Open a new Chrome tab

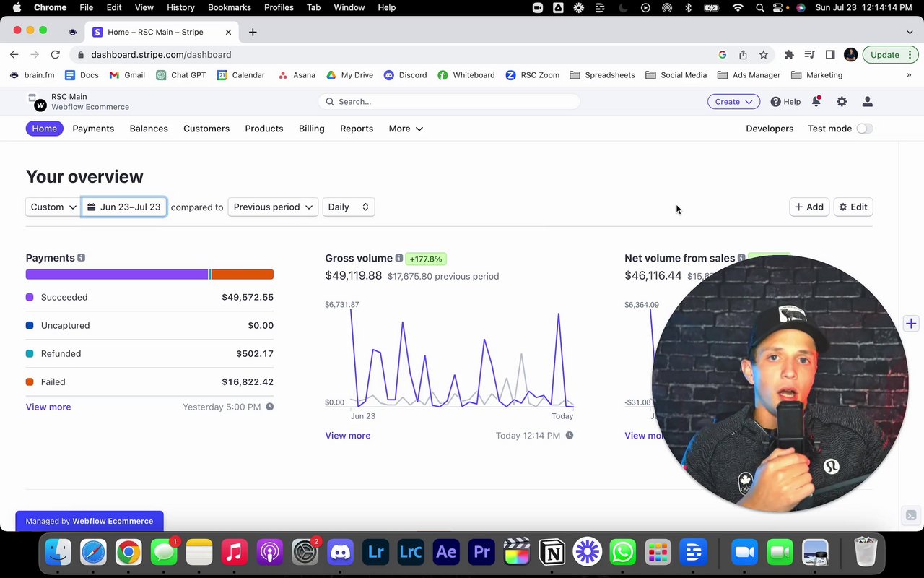pyautogui.click(x=253, y=32)
